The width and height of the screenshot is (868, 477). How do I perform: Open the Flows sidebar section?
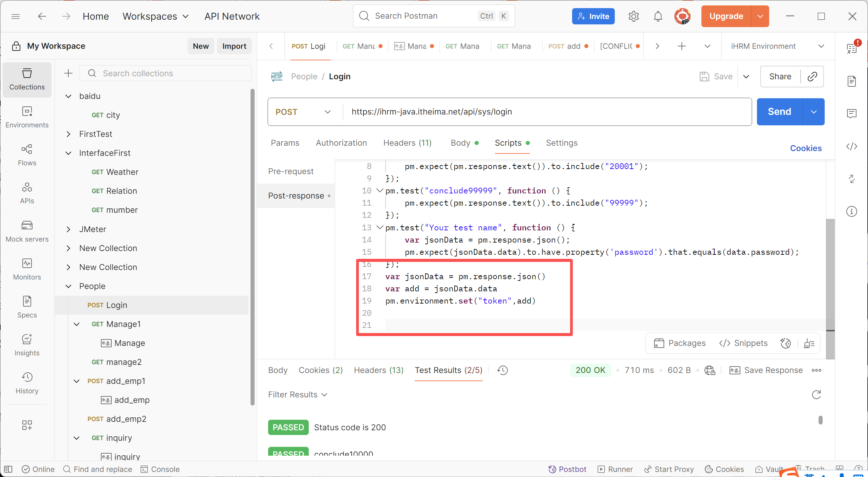(27, 155)
